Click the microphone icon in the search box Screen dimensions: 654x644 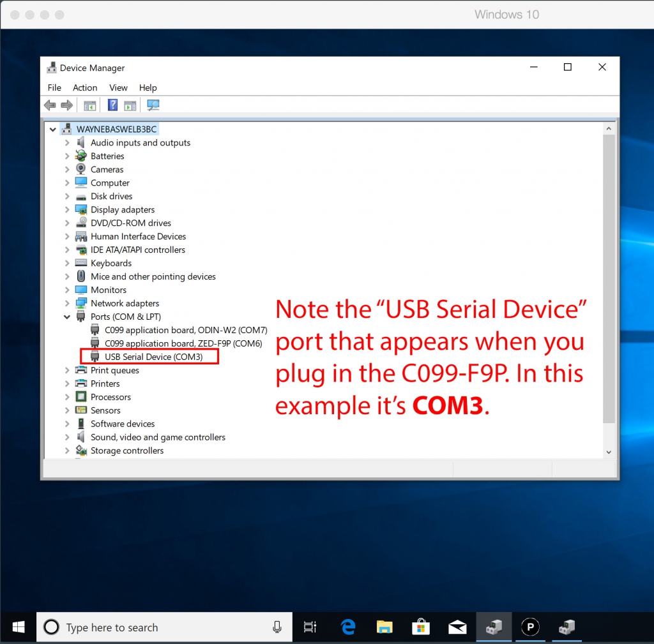pos(277,627)
